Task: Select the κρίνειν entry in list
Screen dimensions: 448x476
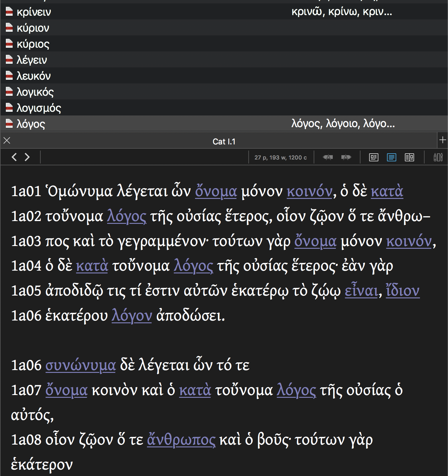Action: [34, 12]
